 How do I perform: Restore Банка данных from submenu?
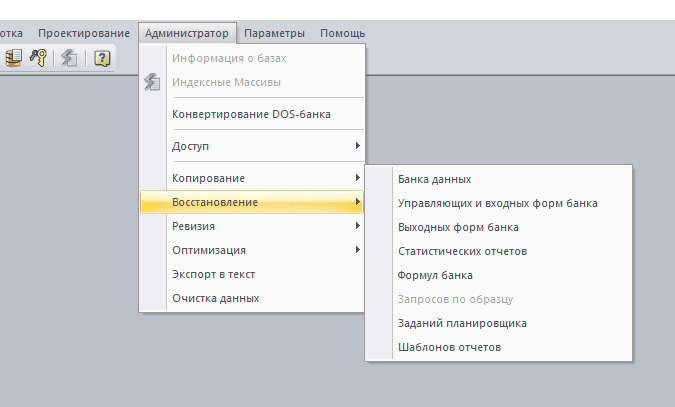pyautogui.click(x=434, y=179)
